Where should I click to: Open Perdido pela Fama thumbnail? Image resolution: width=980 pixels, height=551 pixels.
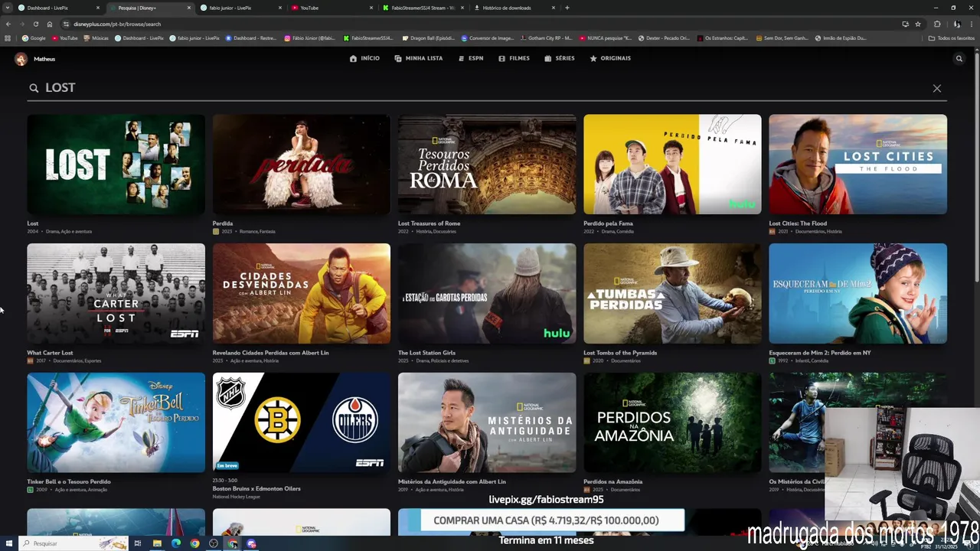point(672,165)
